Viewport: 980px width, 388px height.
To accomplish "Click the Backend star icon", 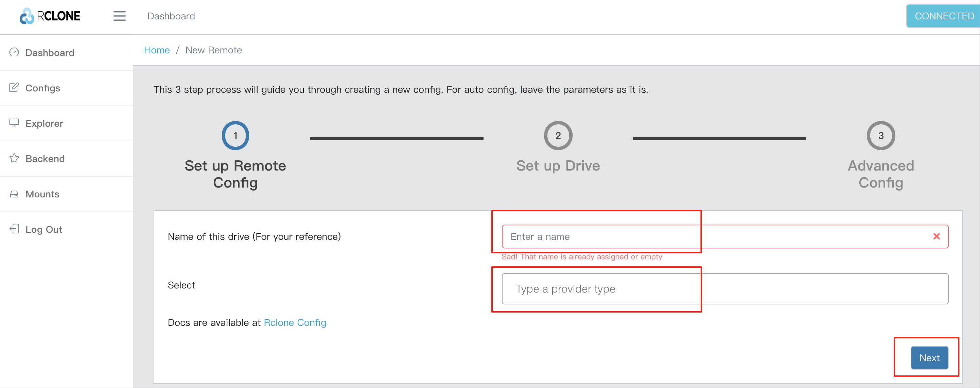I will pos(14,158).
